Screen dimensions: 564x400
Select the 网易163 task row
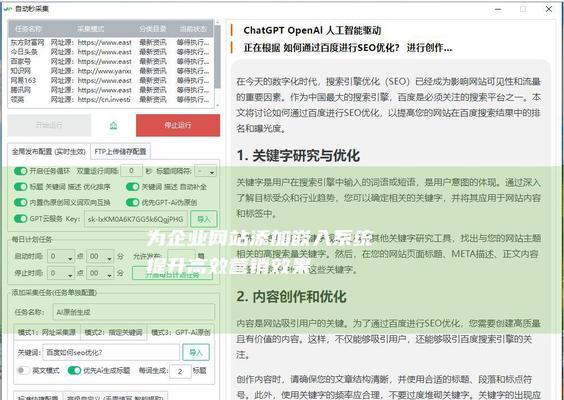point(111,80)
